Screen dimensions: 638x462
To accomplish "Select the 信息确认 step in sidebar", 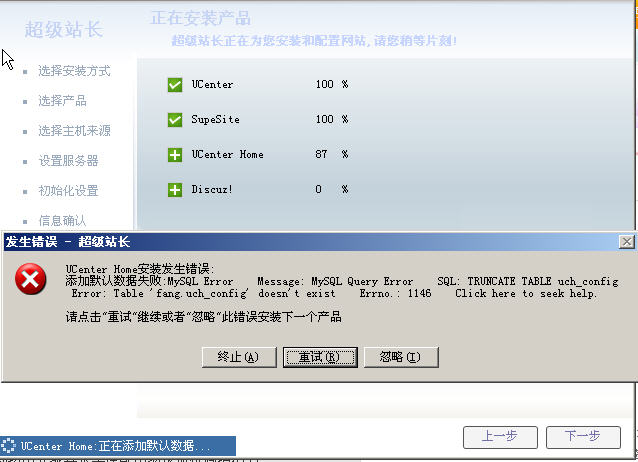I will tap(62, 221).
